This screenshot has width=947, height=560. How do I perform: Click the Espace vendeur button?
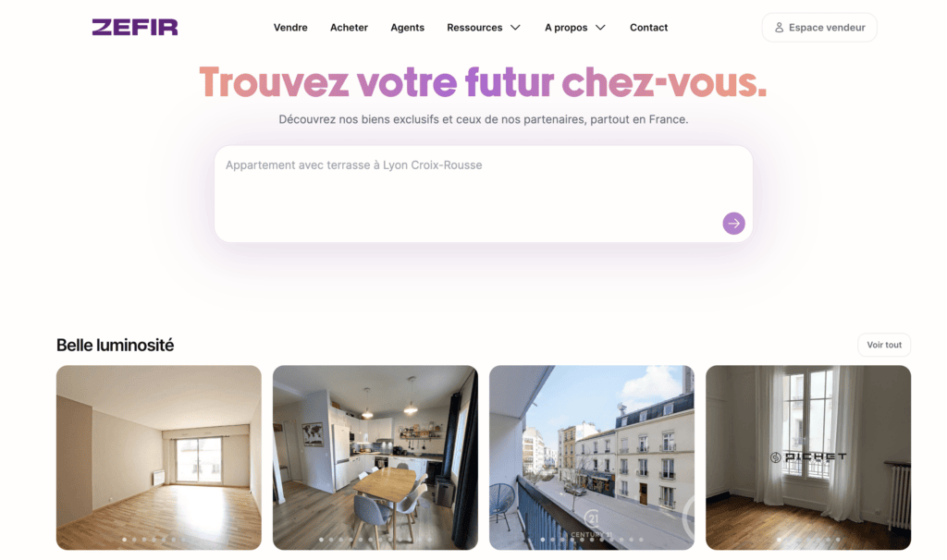pyautogui.click(x=819, y=28)
